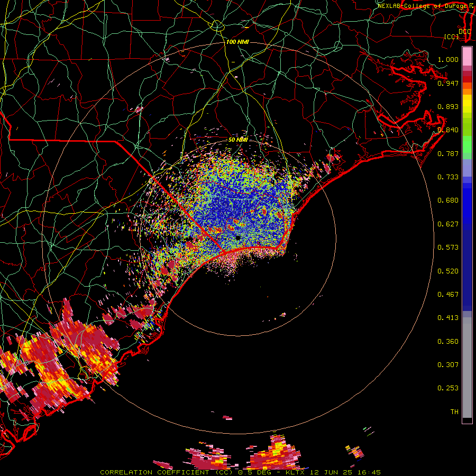
Task: Select the 0.947 scale value
Action: tap(448, 83)
